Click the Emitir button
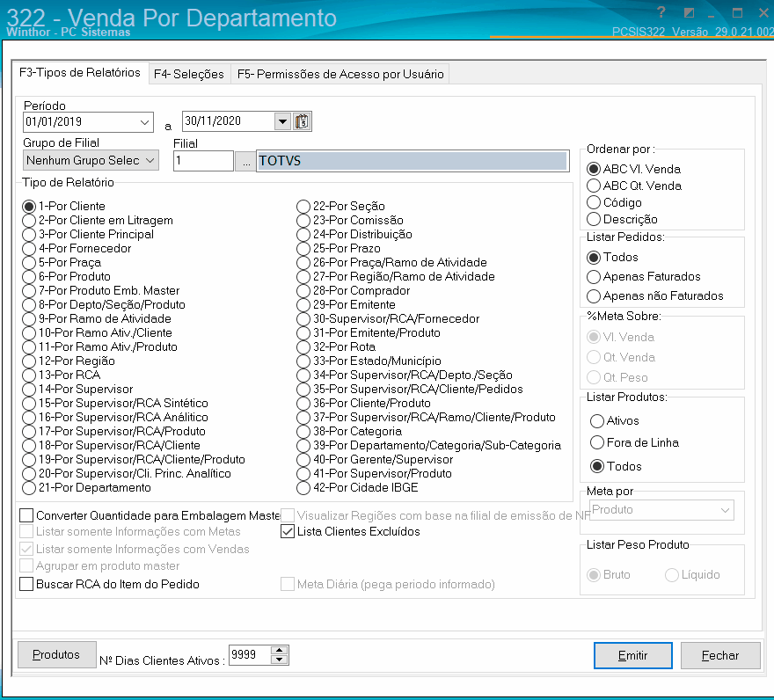774x700 pixels. 632,655
